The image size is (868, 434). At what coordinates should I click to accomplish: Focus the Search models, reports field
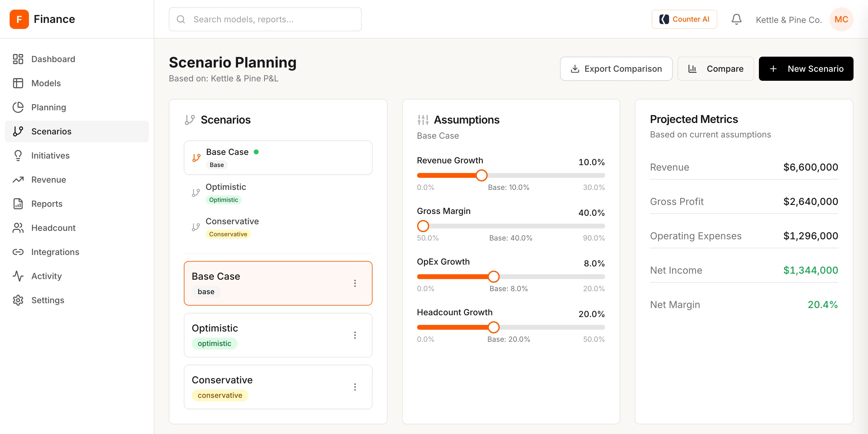coord(265,19)
